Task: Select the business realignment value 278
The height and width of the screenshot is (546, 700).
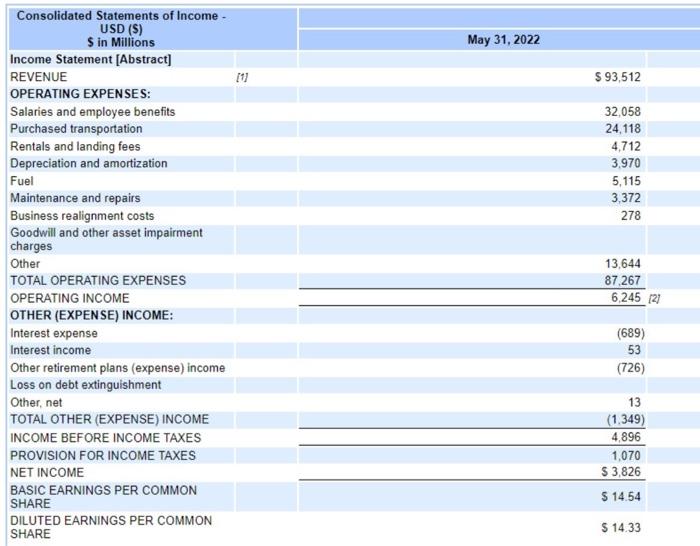Action: point(631,216)
